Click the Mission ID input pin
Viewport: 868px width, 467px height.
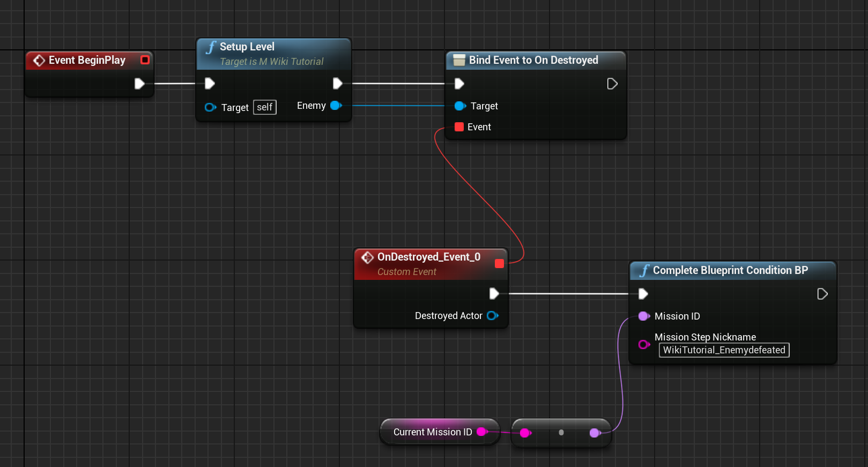coord(644,316)
